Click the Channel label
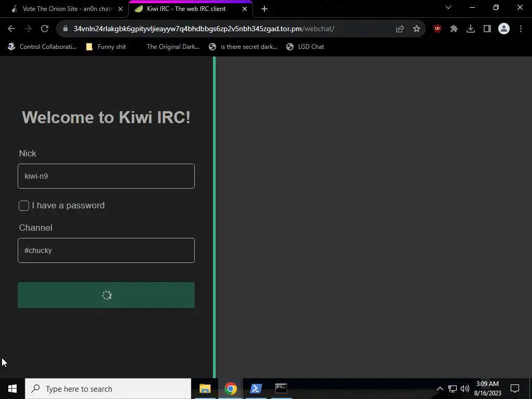 click(x=36, y=228)
